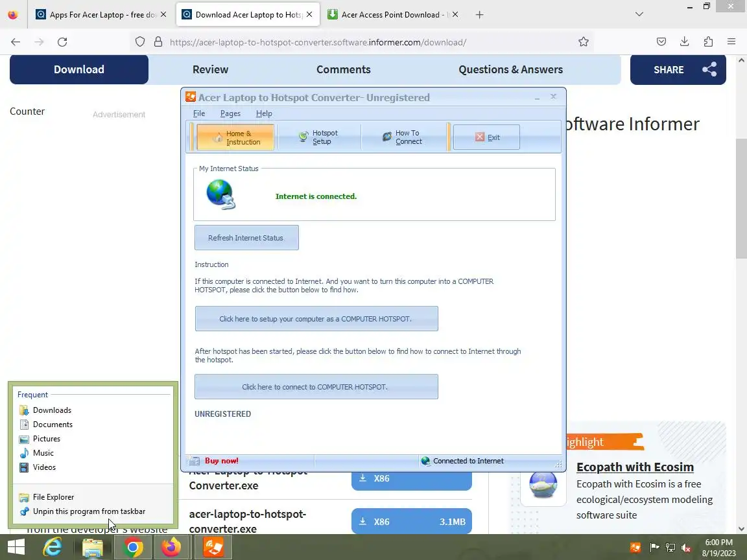
Task: Launch File Explorer from jump list
Action: [x=93, y=496]
